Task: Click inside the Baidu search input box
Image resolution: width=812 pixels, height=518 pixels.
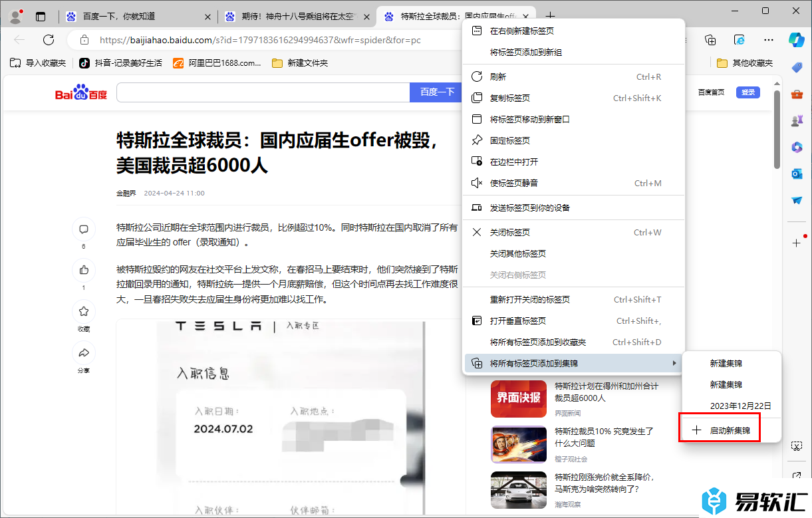Action: [x=263, y=92]
